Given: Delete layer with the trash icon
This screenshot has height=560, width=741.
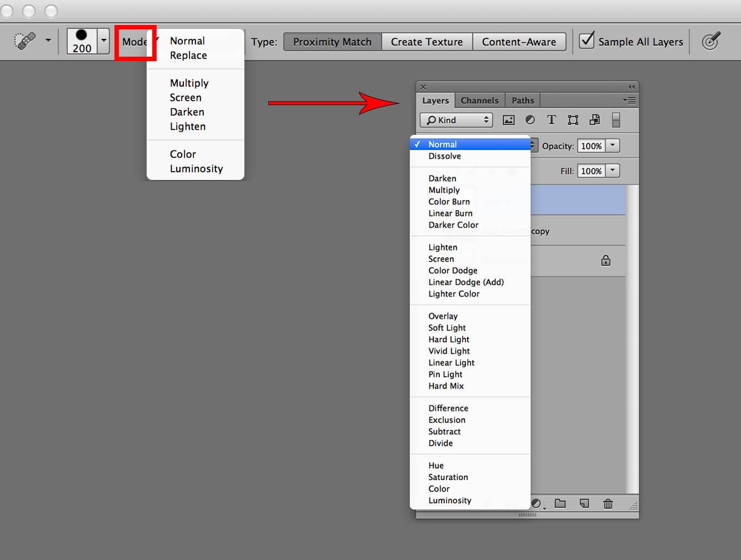Looking at the screenshot, I should click(x=608, y=503).
